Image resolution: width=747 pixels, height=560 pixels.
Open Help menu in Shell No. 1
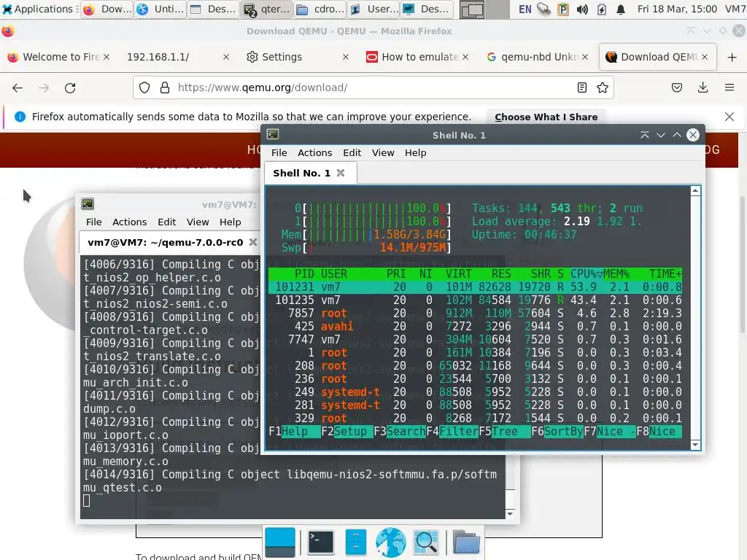coord(415,153)
